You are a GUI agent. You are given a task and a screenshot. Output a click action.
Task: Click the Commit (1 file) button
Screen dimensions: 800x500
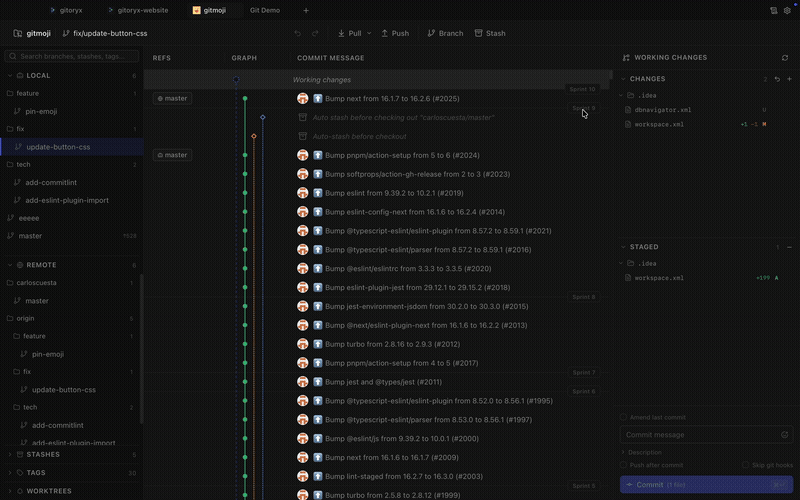tap(706, 485)
